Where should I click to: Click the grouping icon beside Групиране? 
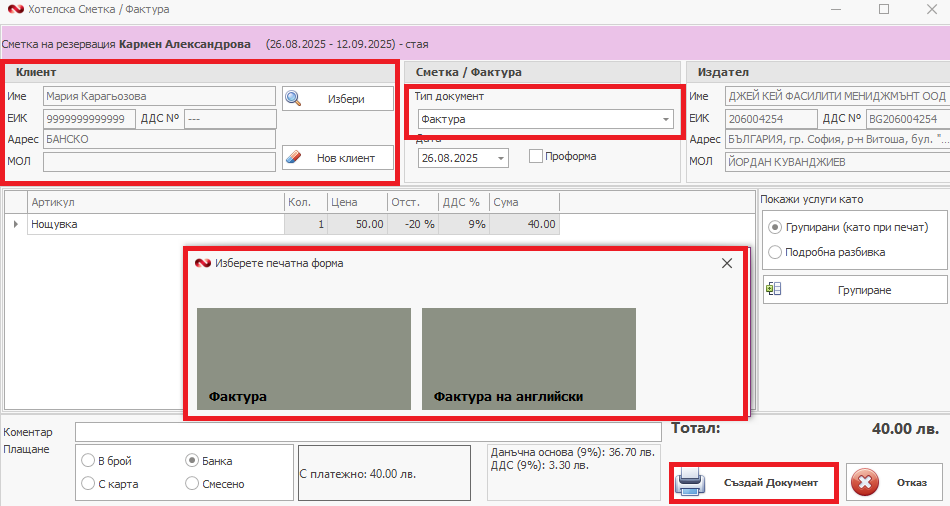pos(773,290)
